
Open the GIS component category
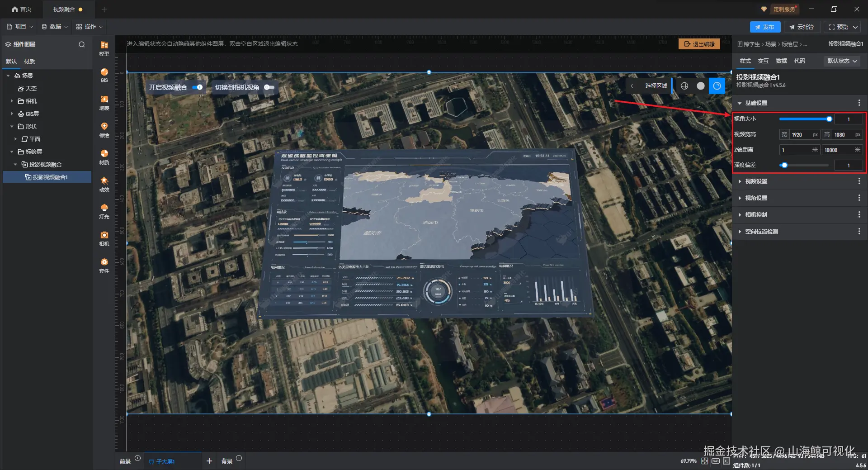pyautogui.click(x=104, y=75)
